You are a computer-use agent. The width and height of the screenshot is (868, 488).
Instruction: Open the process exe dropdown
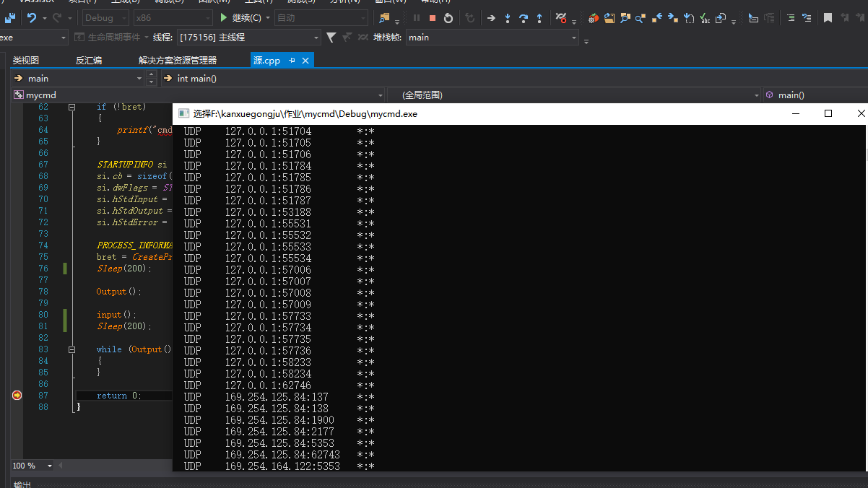point(33,38)
